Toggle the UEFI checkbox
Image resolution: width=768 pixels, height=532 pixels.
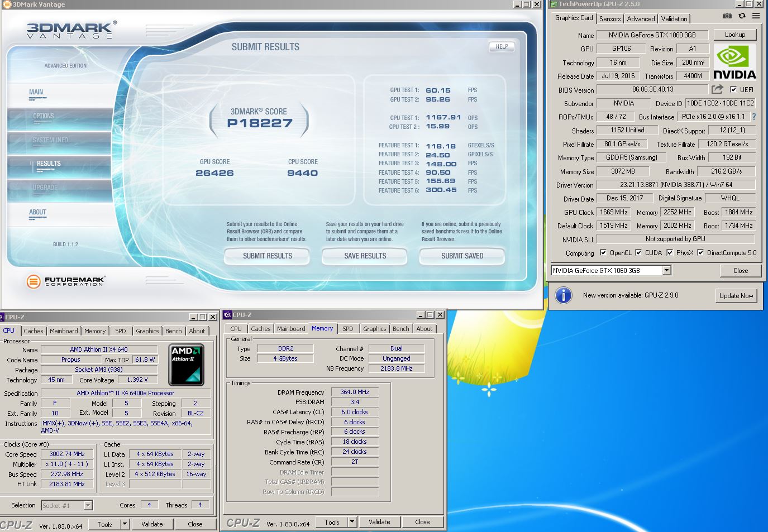coord(733,89)
